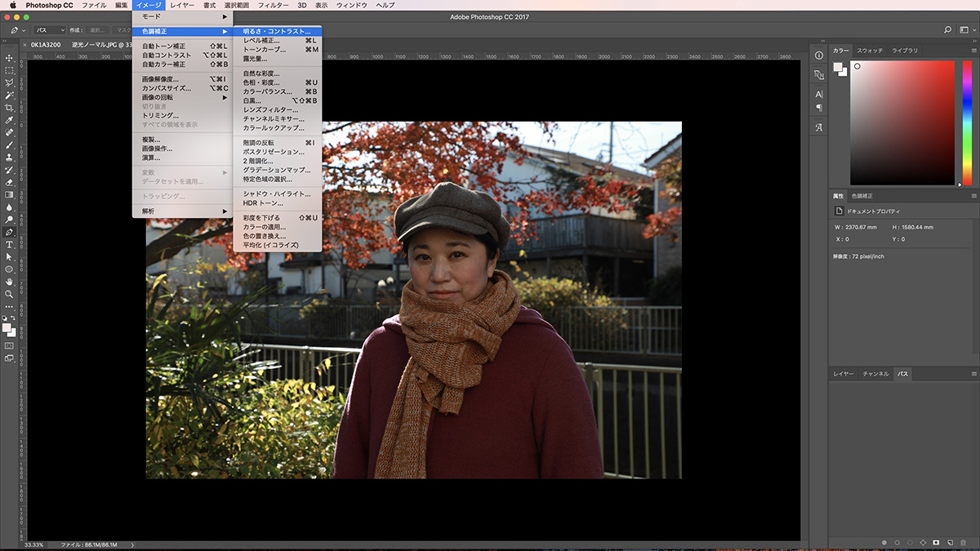980x551 pixels.
Task: Switch to the レイヤー tab
Action: 844,374
